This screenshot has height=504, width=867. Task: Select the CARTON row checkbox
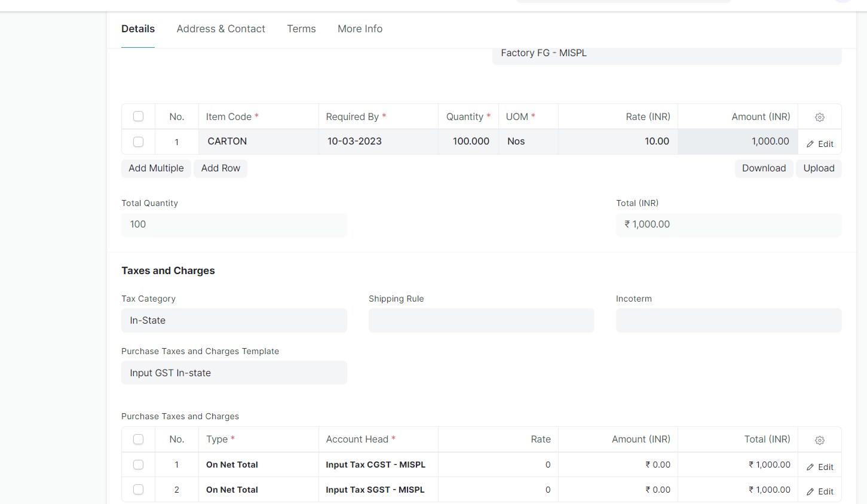coord(138,142)
